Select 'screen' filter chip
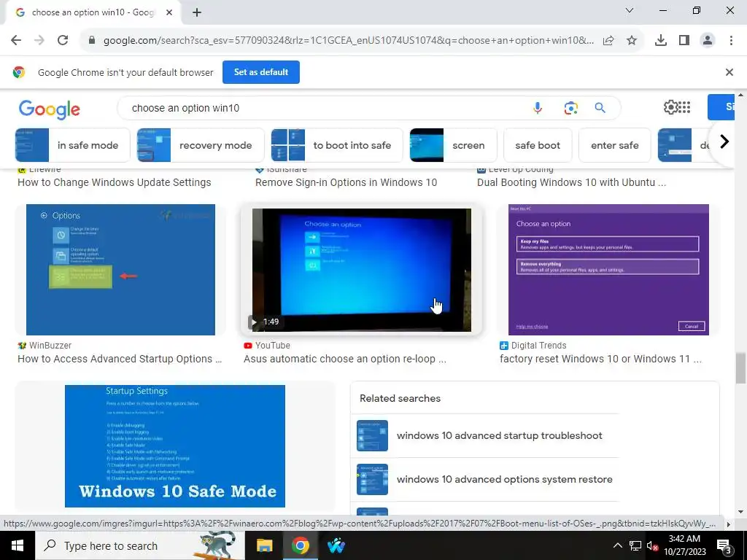747x560 pixels. point(453,145)
